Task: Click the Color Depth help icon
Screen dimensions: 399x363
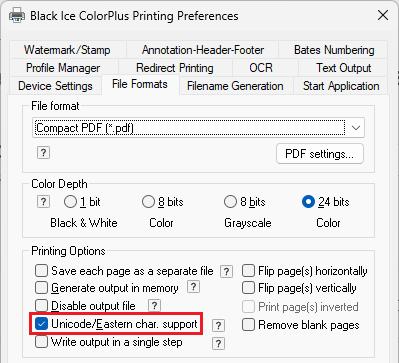Action: click(x=43, y=202)
